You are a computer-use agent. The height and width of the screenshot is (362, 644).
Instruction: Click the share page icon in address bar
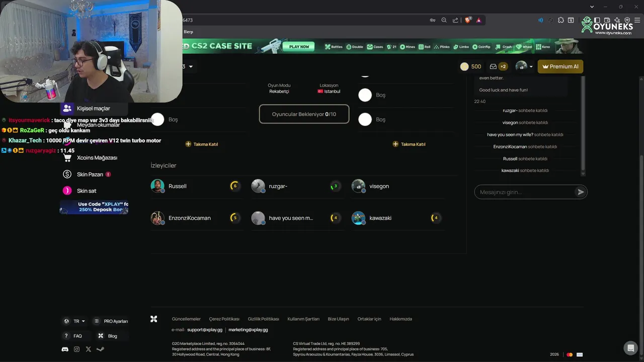[x=455, y=20]
